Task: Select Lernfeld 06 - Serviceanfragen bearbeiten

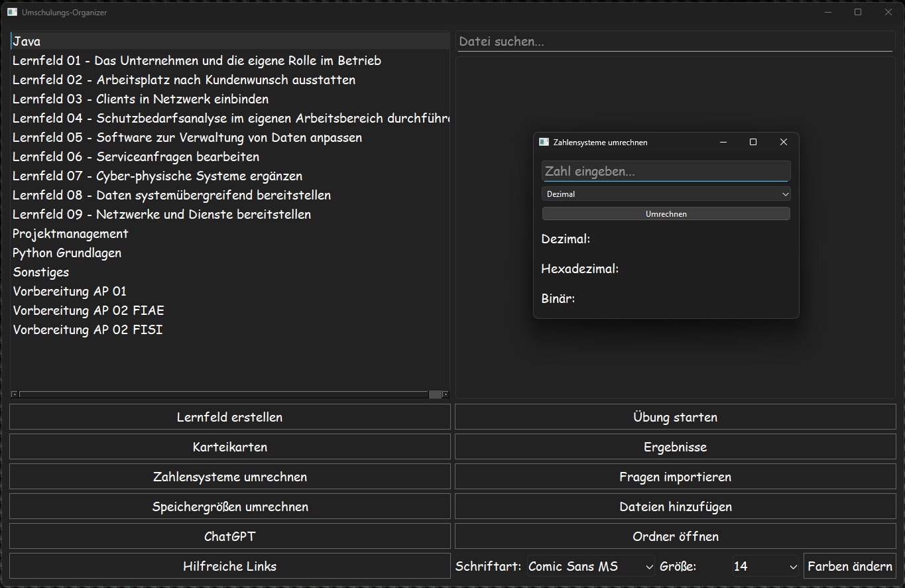Action: click(230, 156)
